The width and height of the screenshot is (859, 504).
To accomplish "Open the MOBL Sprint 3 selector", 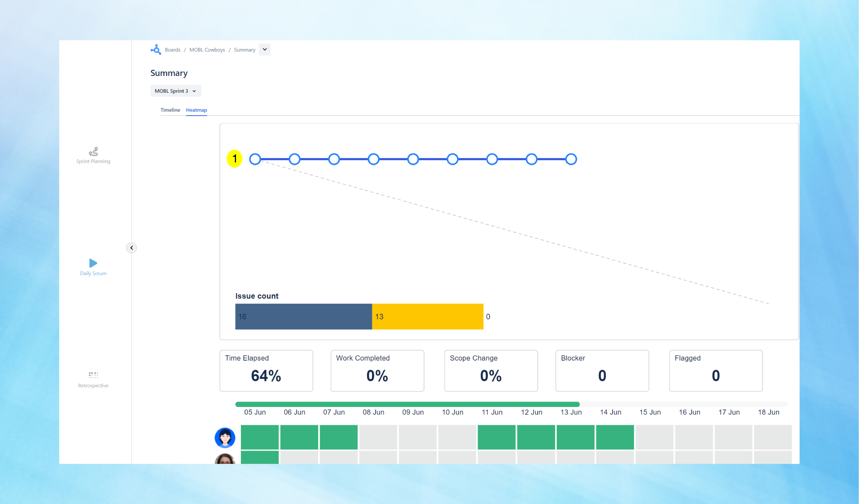I will (176, 91).
